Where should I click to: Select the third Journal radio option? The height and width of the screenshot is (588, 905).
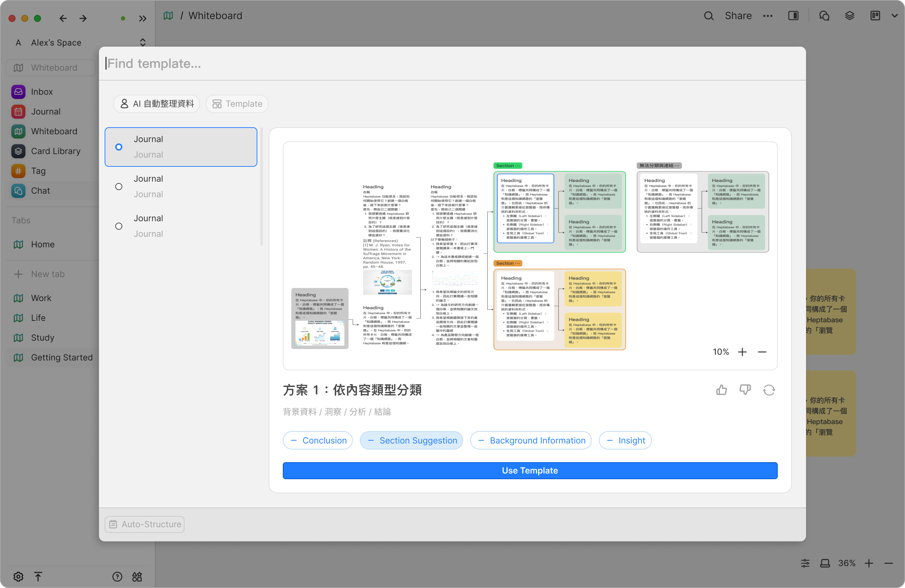tap(119, 226)
